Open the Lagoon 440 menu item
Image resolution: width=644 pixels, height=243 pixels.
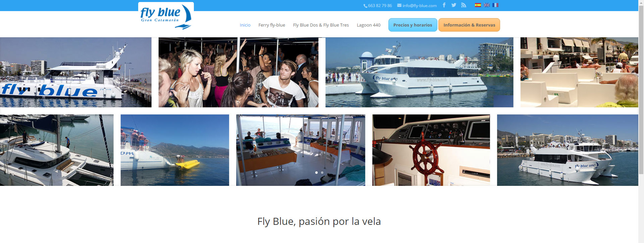[369, 25]
